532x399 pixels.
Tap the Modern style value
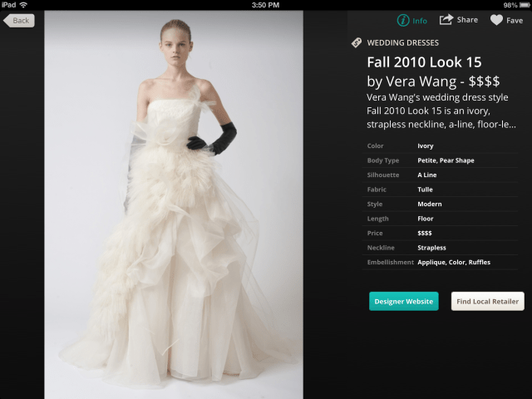(x=430, y=204)
